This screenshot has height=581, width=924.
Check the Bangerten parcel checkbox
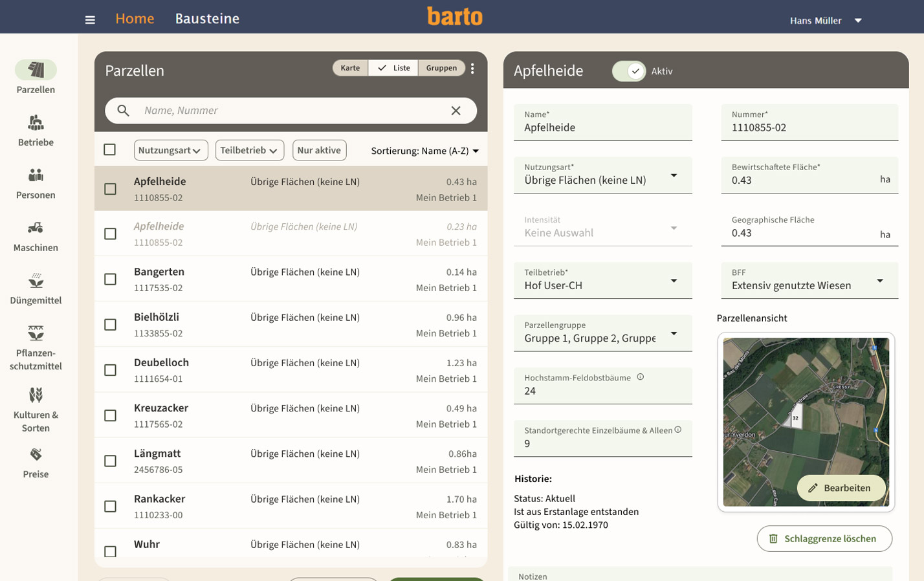pos(111,280)
